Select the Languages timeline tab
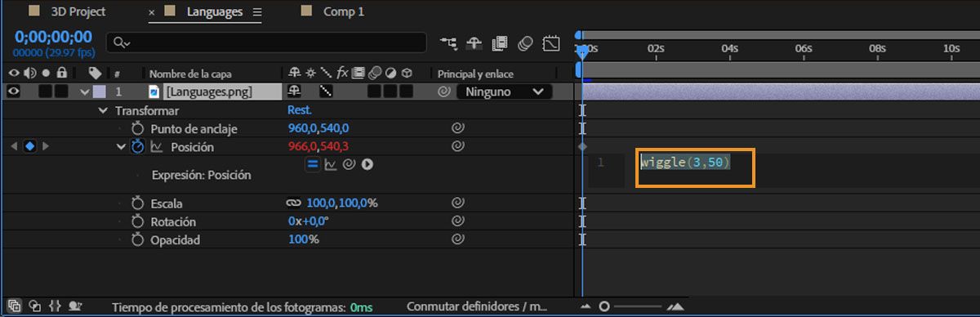This screenshot has height=317, width=980. (215, 12)
